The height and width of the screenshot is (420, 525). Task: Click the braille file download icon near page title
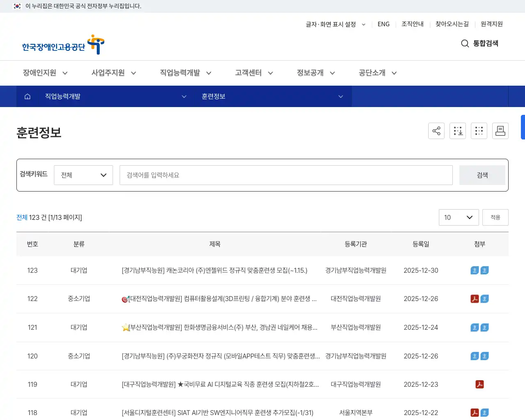tap(457, 130)
